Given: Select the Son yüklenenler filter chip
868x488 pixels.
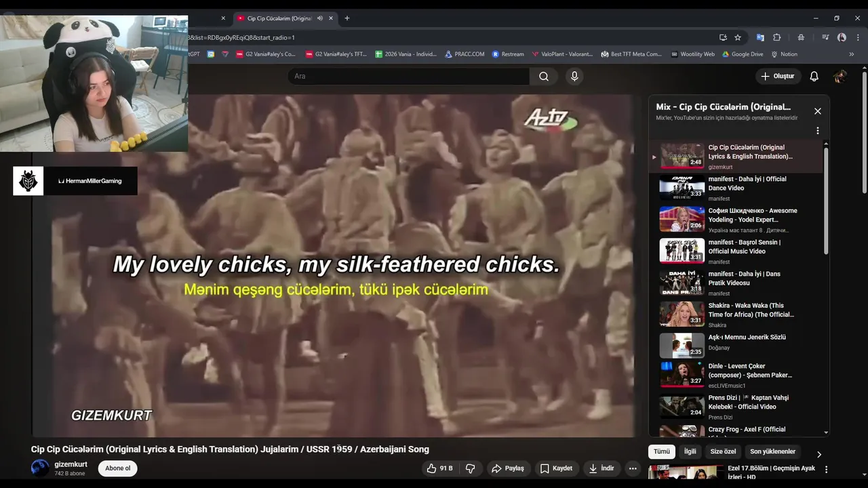Looking at the screenshot, I should (772, 451).
